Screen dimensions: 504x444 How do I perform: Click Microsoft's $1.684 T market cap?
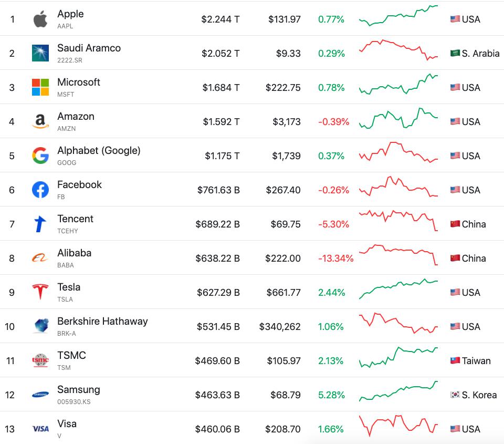point(221,87)
